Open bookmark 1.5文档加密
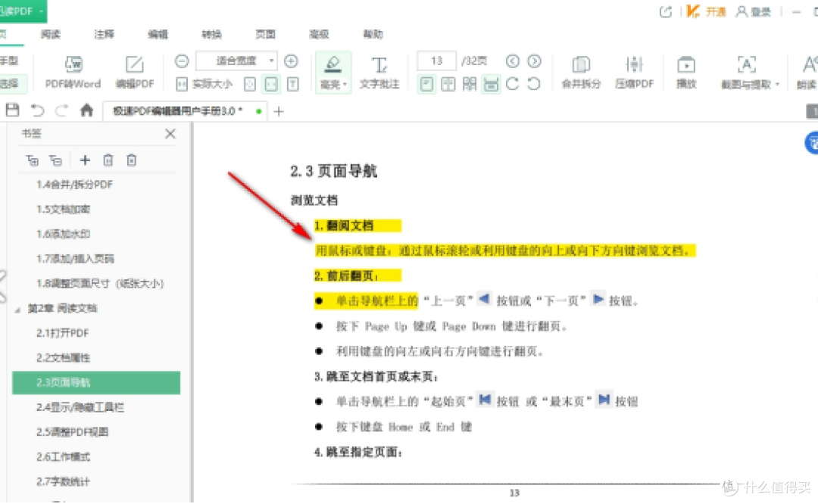This screenshot has height=504, width=818. pyautogui.click(x=63, y=209)
